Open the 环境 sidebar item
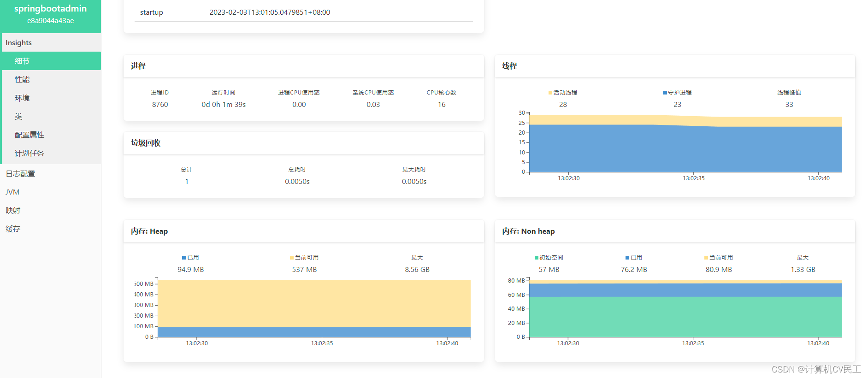868x378 pixels. click(x=51, y=98)
